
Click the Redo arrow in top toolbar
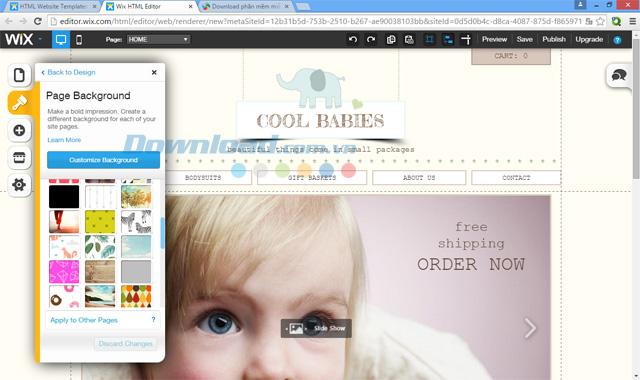click(371, 40)
